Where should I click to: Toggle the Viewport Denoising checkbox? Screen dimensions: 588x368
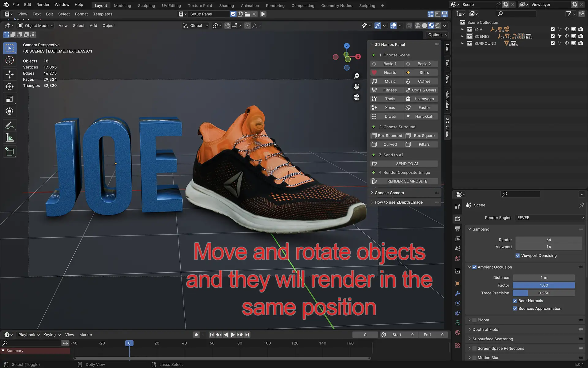click(x=518, y=255)
